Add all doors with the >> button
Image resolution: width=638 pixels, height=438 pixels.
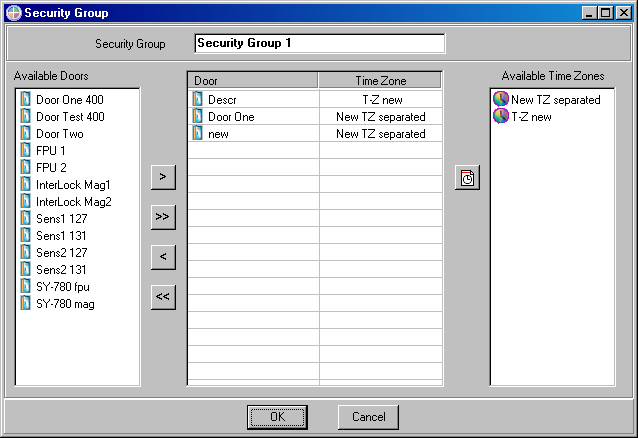(x=163, y=217)
